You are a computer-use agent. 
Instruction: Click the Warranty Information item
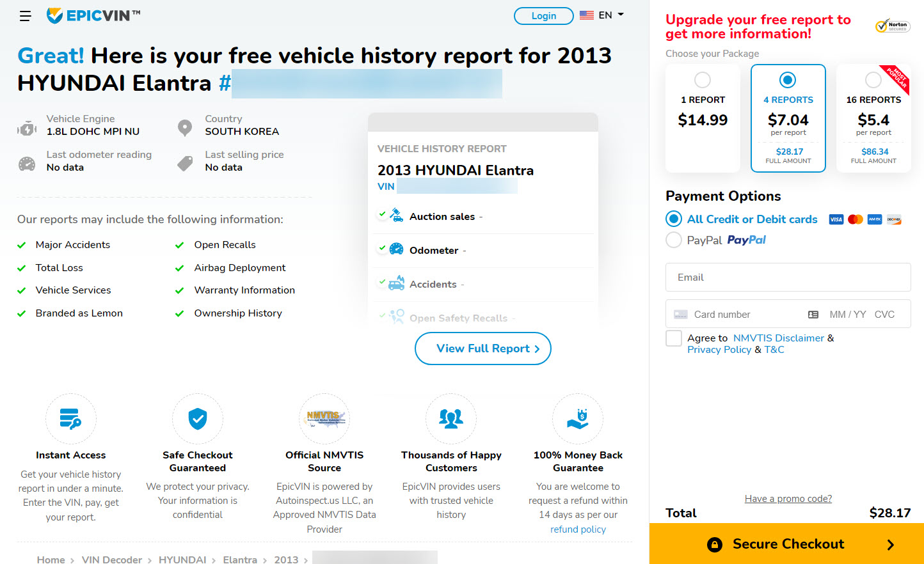click(244, 290)
